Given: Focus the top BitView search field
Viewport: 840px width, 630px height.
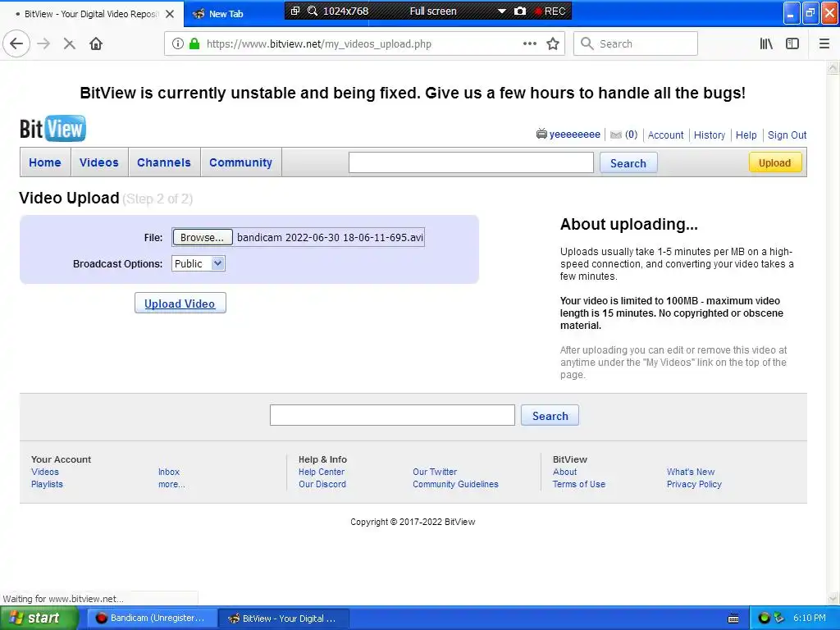Looking at the screenshot, I should coord(471,162).
